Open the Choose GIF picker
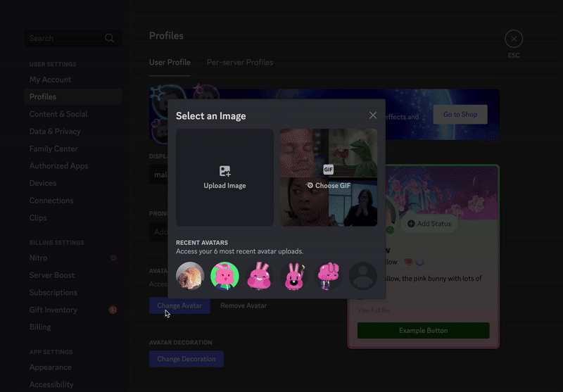Viewport: 563px width, 392px height. [x=329, y=185]
